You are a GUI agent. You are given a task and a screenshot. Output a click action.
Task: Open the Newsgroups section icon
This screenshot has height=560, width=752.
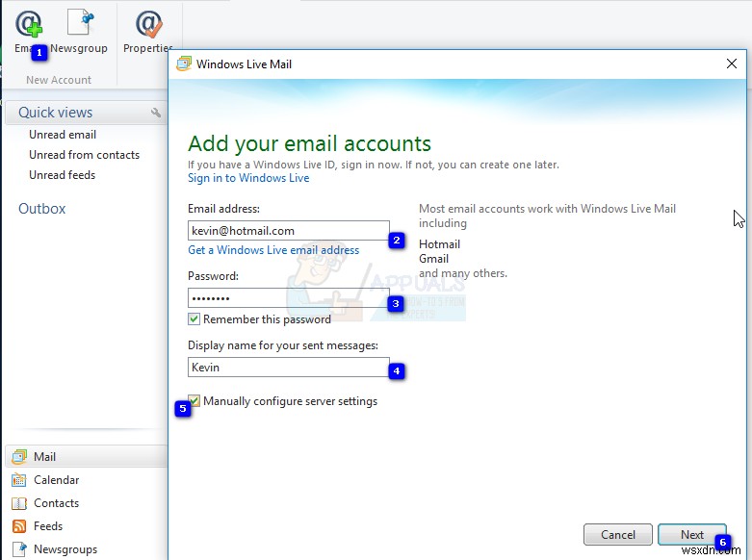click(19, 549)
